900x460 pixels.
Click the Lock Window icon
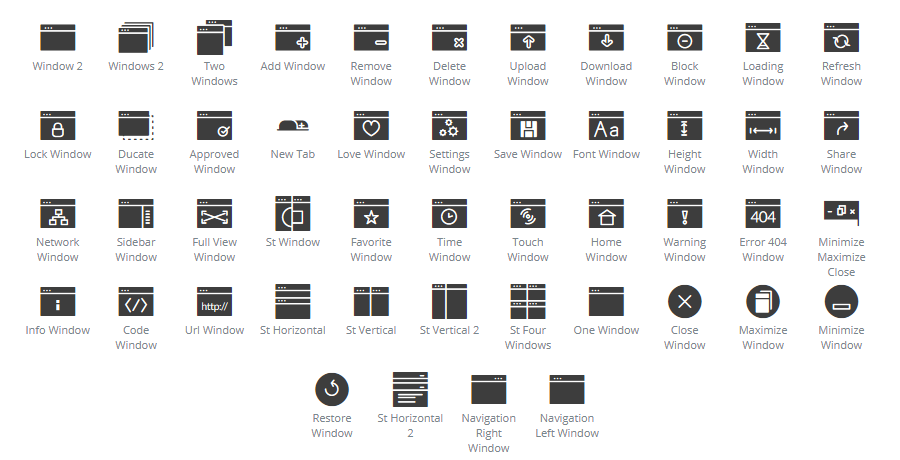tap(58, 126)
